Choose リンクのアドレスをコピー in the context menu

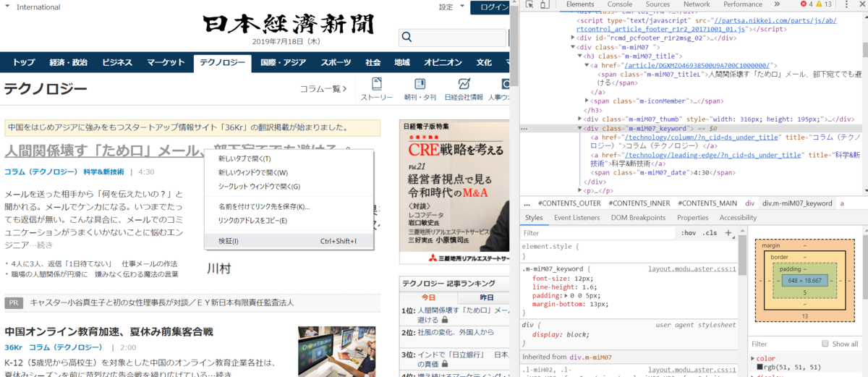pos(289,220)
